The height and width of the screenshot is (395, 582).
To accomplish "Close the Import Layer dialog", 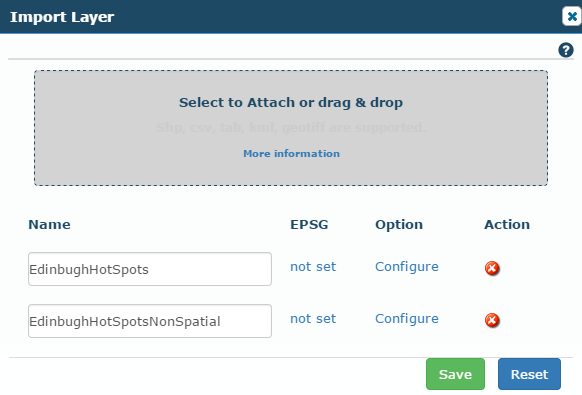I will point(572,16).
